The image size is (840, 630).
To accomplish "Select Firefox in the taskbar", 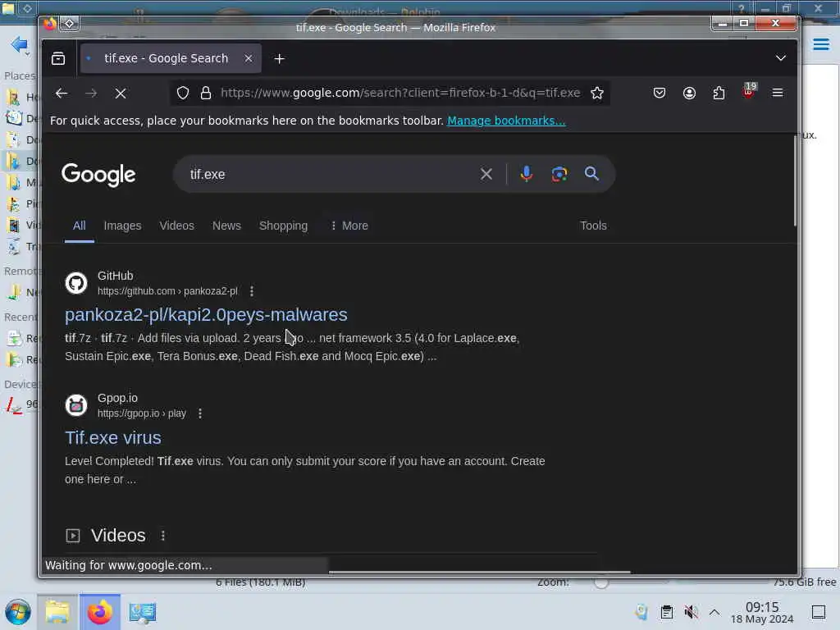I will 100,612.
